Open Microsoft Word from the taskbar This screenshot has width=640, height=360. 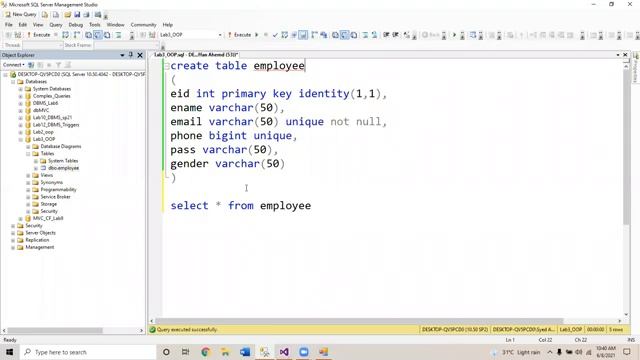pyautogui.click(x=245, y=352)
